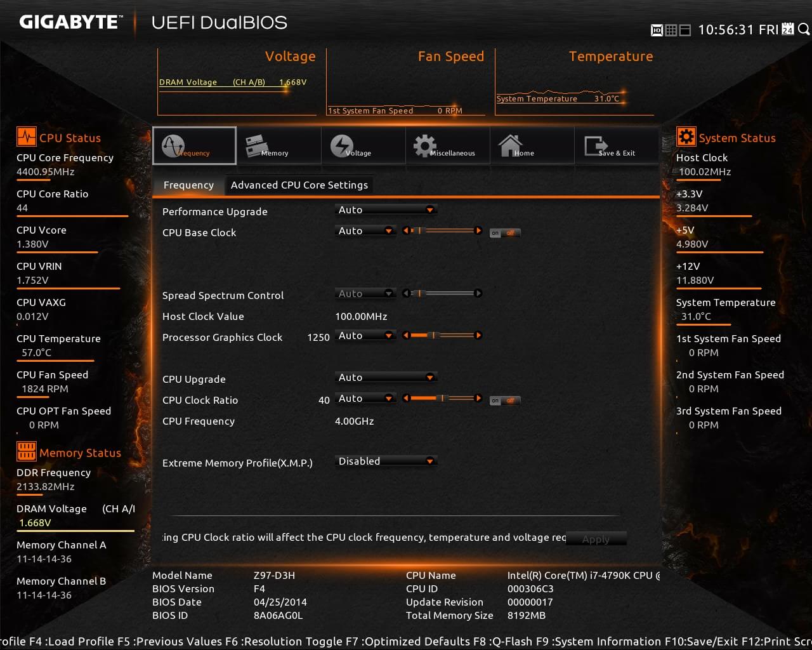Click Host Clock 100.02MHz in System Status
The width and height of the screenshot is (812, 650).
pos(705,171)
